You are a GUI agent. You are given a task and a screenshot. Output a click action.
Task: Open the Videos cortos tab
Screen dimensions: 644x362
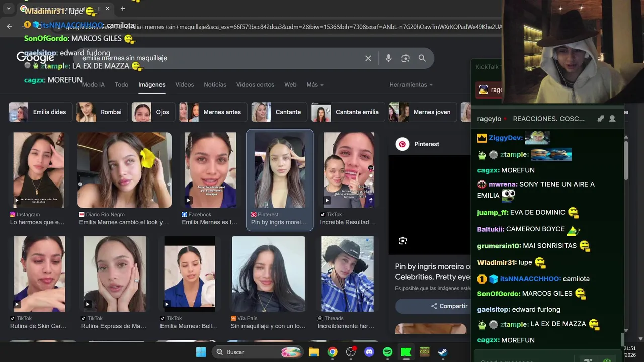[x=255, y=85]
